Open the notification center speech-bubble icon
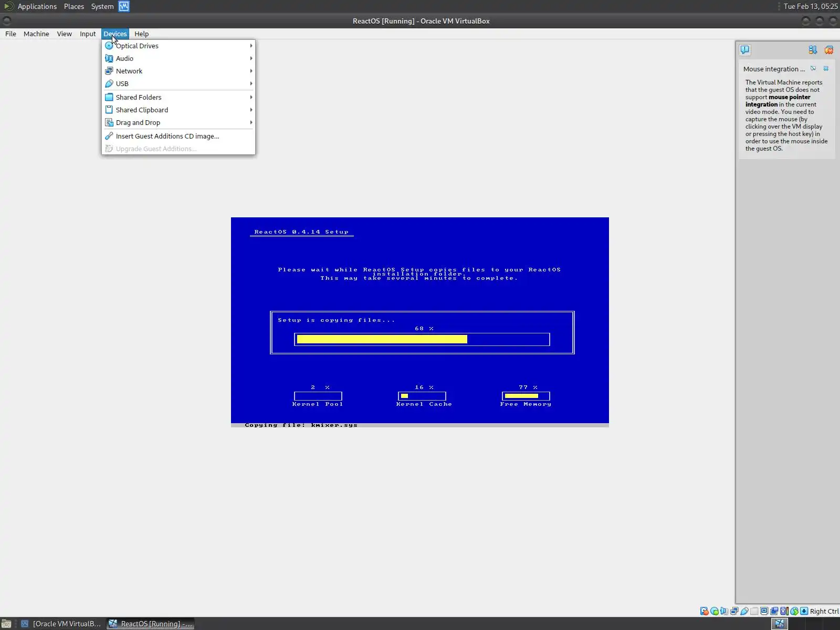 (744, 50)
